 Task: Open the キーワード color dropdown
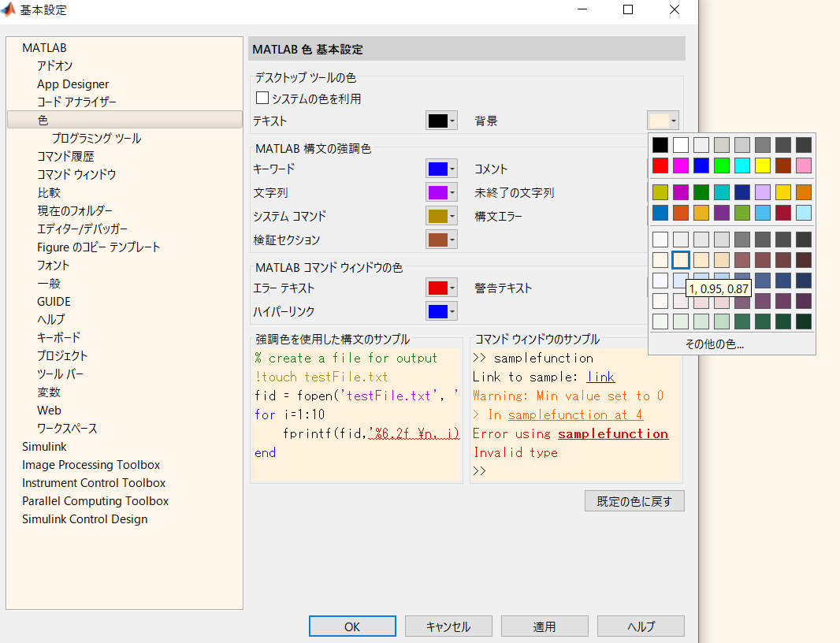441,169
